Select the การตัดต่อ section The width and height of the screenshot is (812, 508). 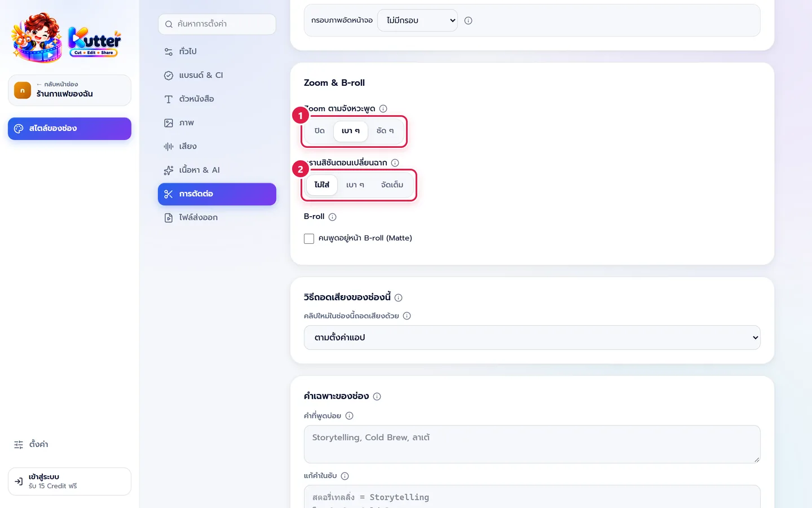[217, 194]
